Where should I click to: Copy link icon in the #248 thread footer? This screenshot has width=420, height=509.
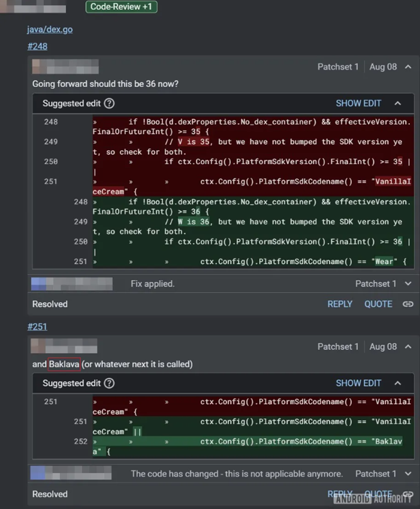[x=408, y=304]
